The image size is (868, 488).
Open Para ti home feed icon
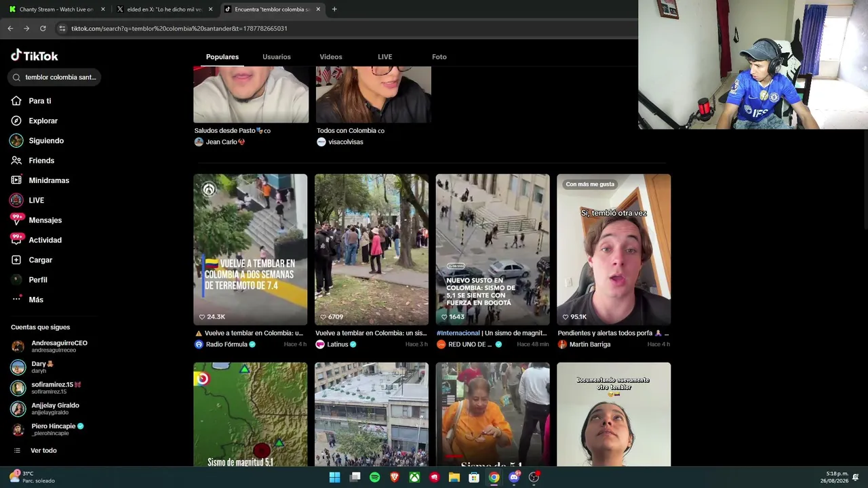(16, 101)
